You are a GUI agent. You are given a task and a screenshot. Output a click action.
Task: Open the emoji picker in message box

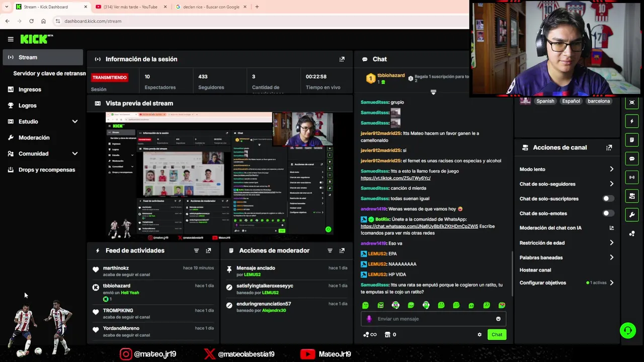click(x=498, y=319)
